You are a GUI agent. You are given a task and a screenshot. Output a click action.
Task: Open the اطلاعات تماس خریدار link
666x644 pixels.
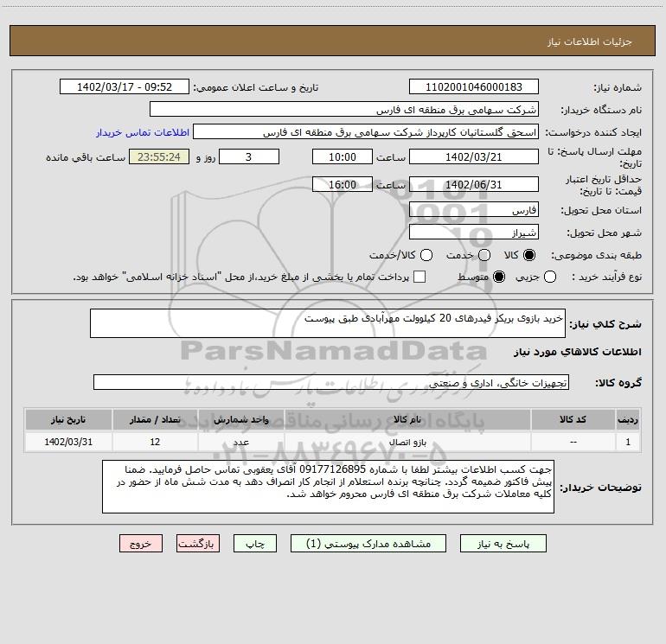143,132
